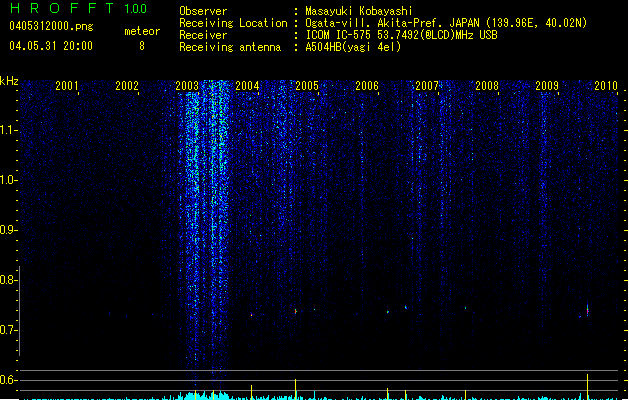Viewport: 629px width, 400px height.
Task: Click the date stamp 04.05.31 20:00
Action: click(51, 46)
